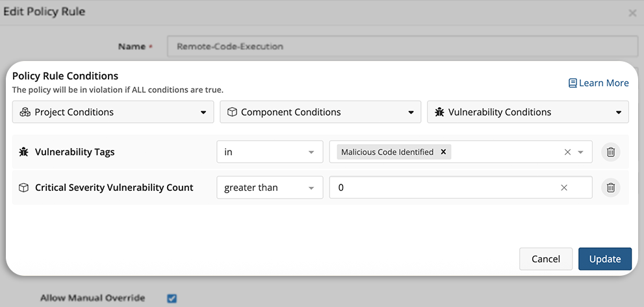The image size is (644, 307).
Task: Change the 'greater than' operator dropdown
Action: pos(270,188)
